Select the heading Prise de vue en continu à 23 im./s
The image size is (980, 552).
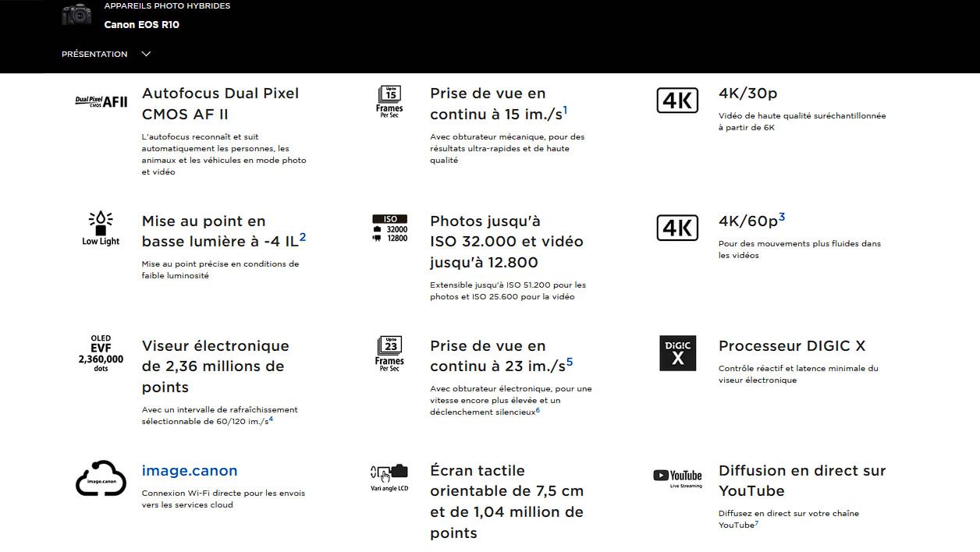coord(502,356)
